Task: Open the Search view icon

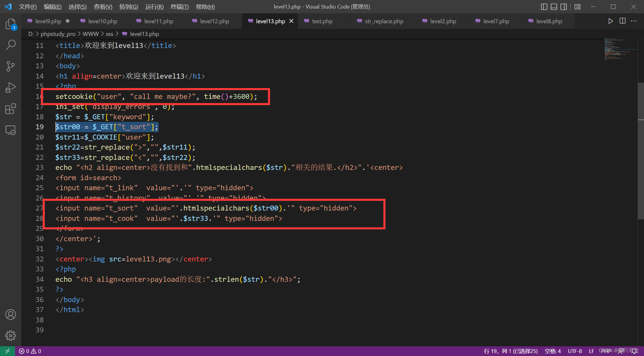Action: [x=11, y=45]
